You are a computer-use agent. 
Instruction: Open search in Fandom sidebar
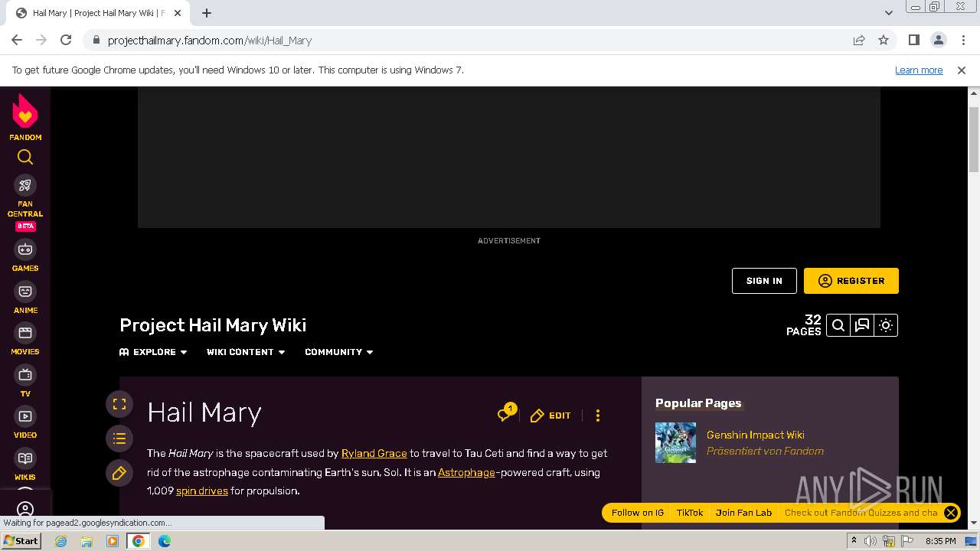pos(25,157)
